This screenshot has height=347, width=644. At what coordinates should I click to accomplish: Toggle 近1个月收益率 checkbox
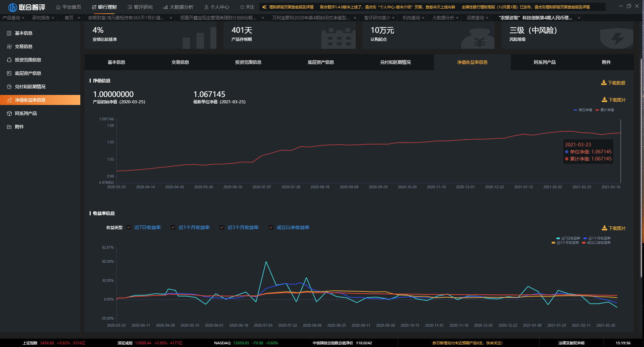pyautogui.click(x=173, y=227)
